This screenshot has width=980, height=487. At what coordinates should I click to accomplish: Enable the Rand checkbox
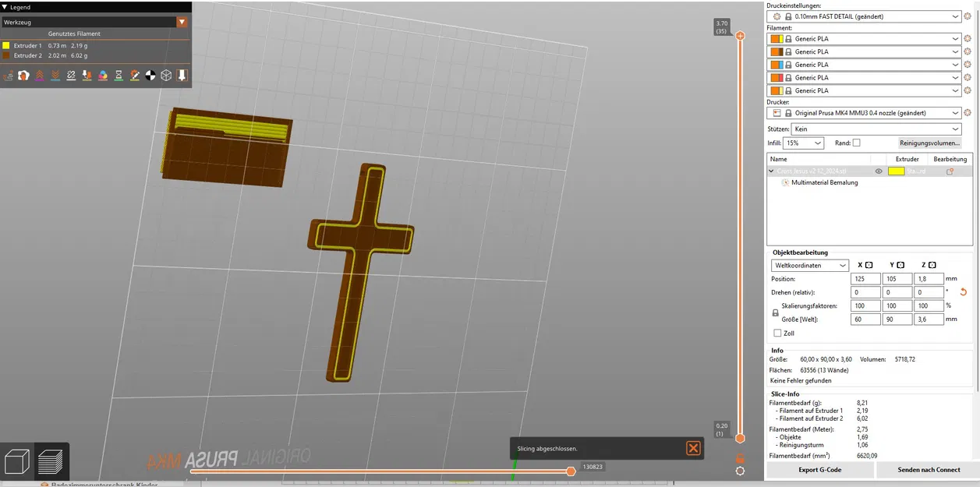[x=856, y=143]
